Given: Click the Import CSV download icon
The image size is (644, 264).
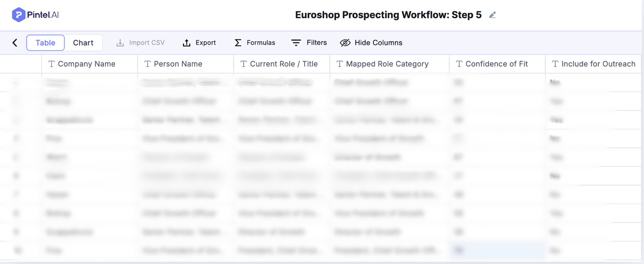Looking at the screenshot, I should [120, 43].
